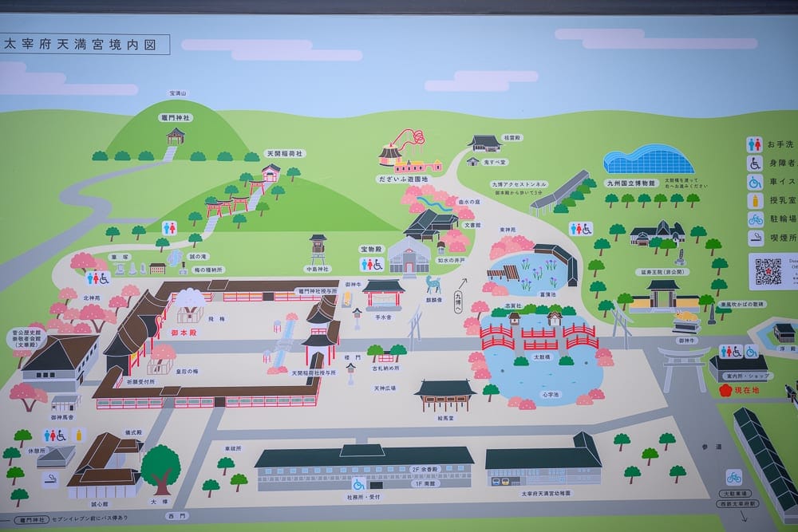Screen dimensions: 798x532
Task: Click the 西門 label on the road
Action: (177, 516)
